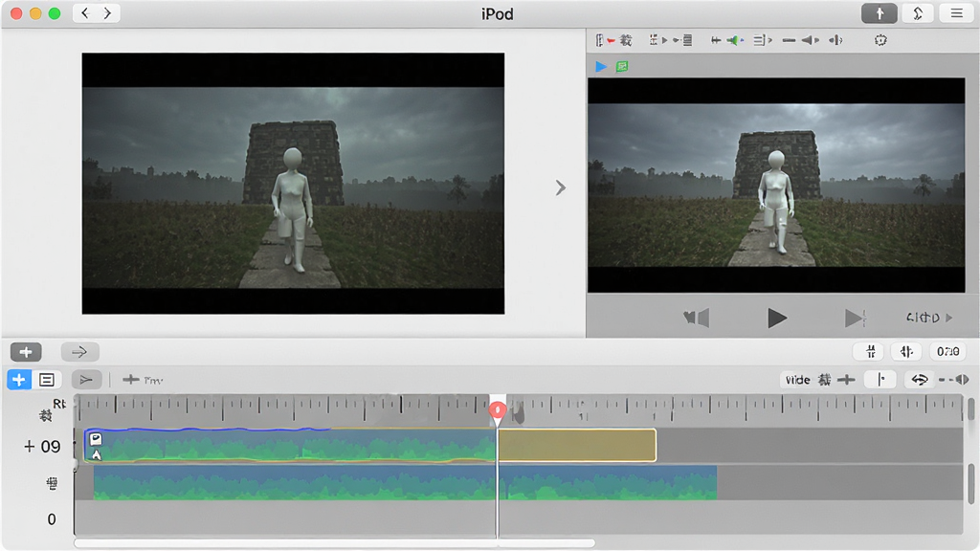Go back with the left arrow in the title bar
Viewport: 980px width, 551px height.
click(85, 13)
